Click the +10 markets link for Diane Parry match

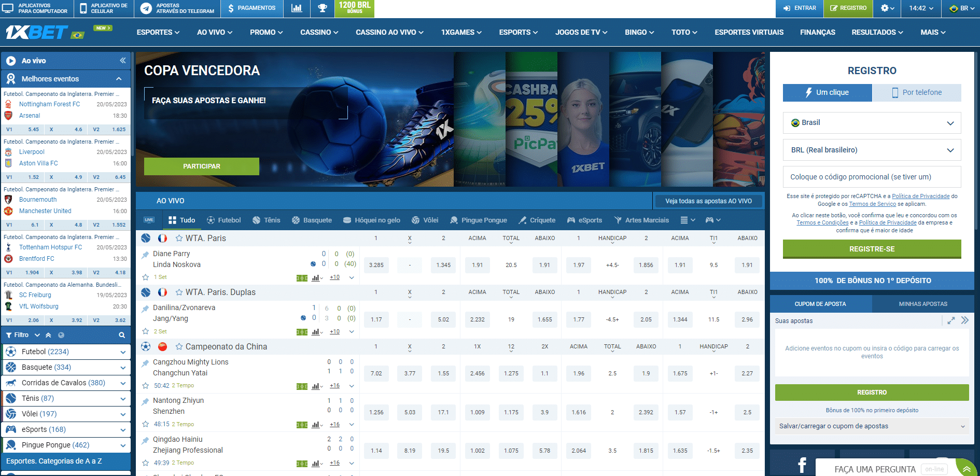(335, 277)
